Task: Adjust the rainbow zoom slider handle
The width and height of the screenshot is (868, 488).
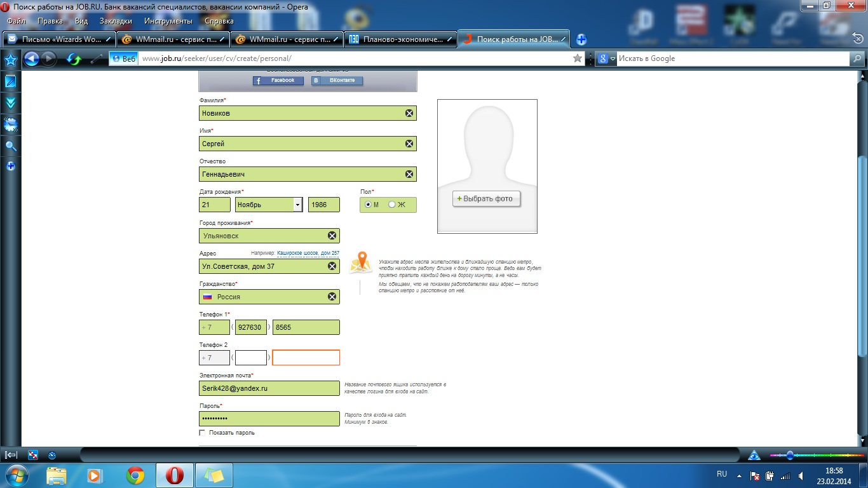Action: point(790,455)
